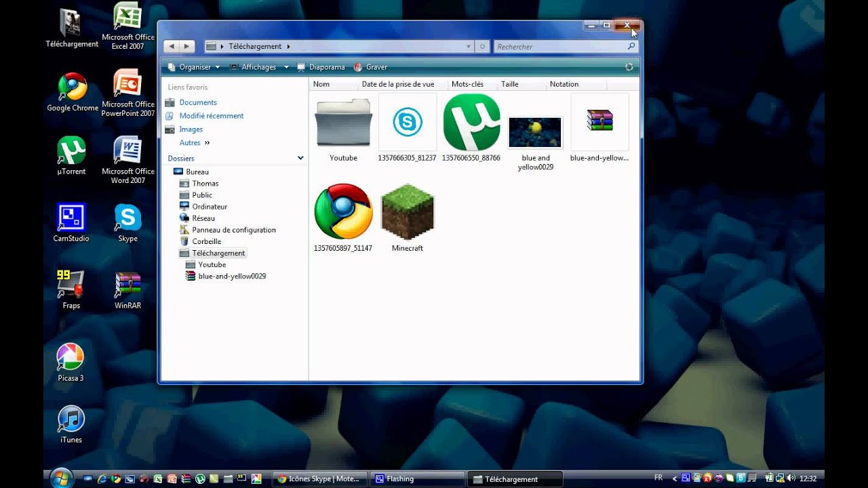Open the Organiser dropdown menu
The image size is (868, 488).
click(x=194, y=67)
